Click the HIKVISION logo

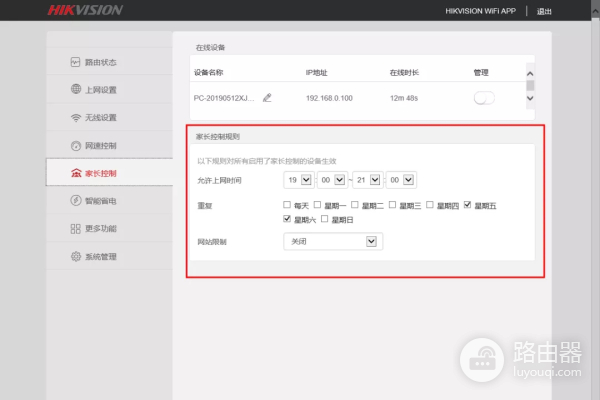pyautogui.click(x=86, y=11)
